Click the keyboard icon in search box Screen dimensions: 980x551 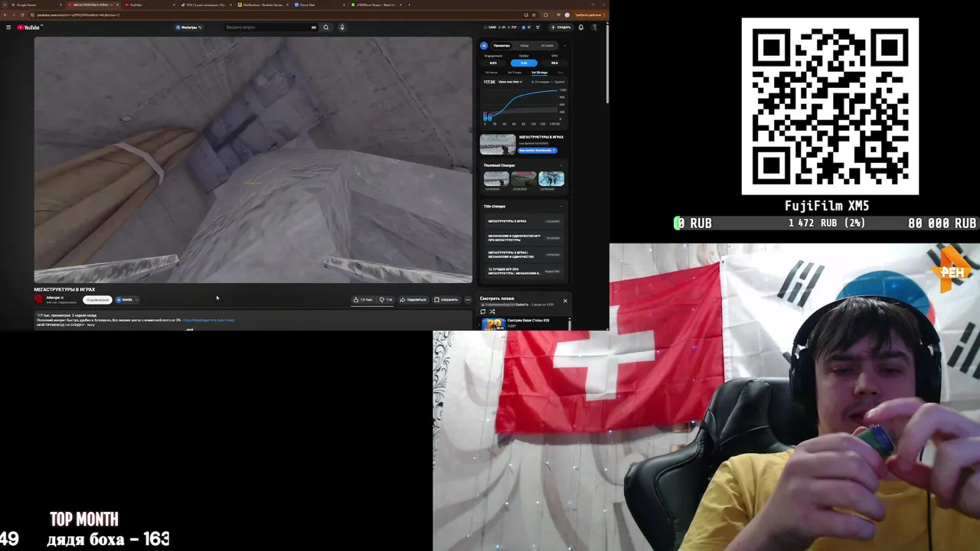(x=314, y=28)
